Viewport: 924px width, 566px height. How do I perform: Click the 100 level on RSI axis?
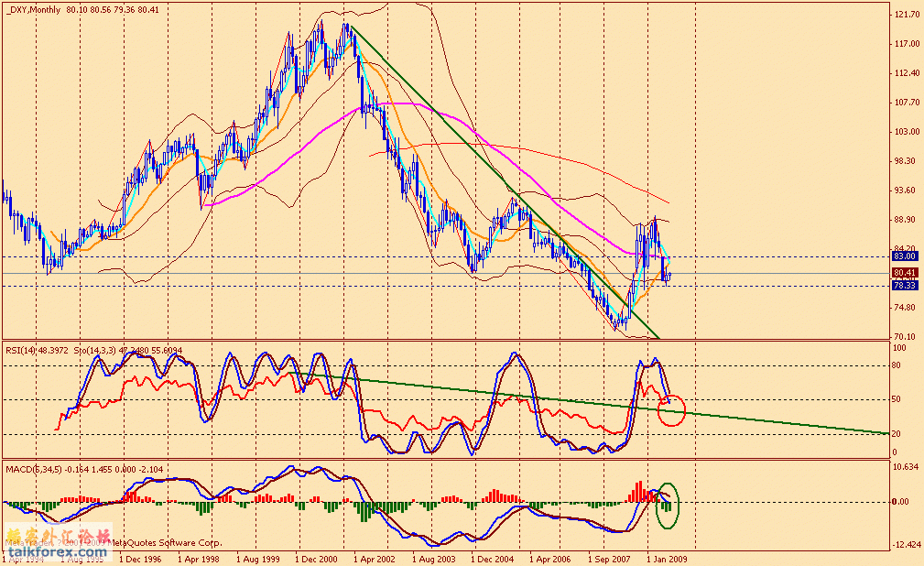tap(899, 348)
